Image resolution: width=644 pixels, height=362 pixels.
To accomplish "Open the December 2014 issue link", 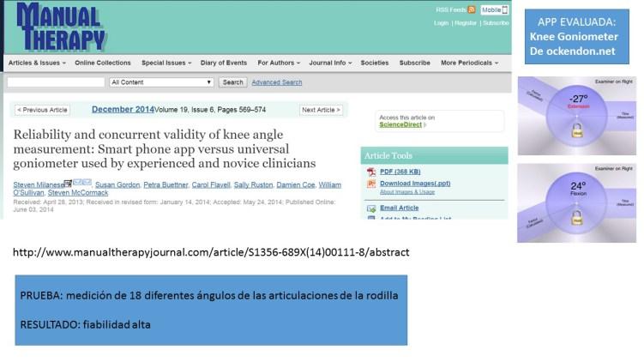I will pyautogui.click(x=123, y=109).
